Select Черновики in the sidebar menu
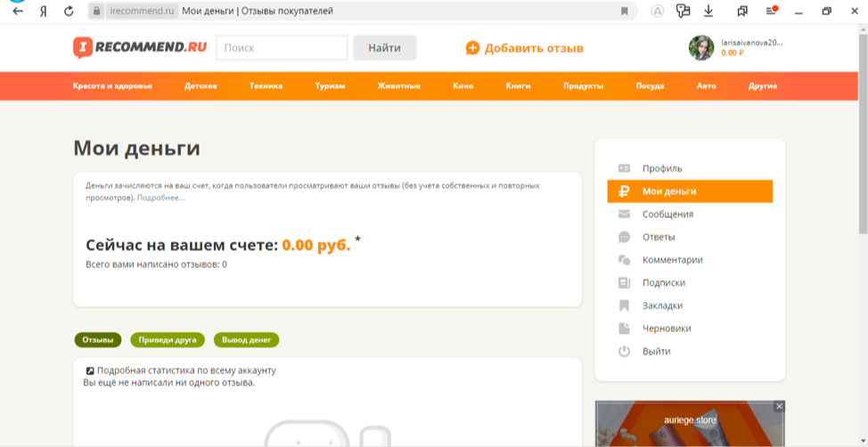868x447 pixels. tap(666, 329)
